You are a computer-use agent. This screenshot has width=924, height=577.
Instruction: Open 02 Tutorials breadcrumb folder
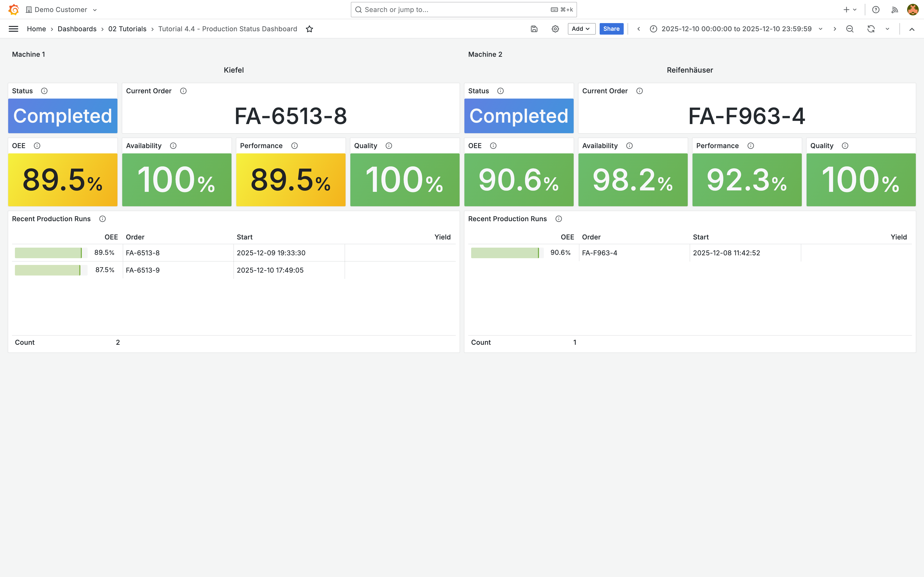tap(127, 29)
